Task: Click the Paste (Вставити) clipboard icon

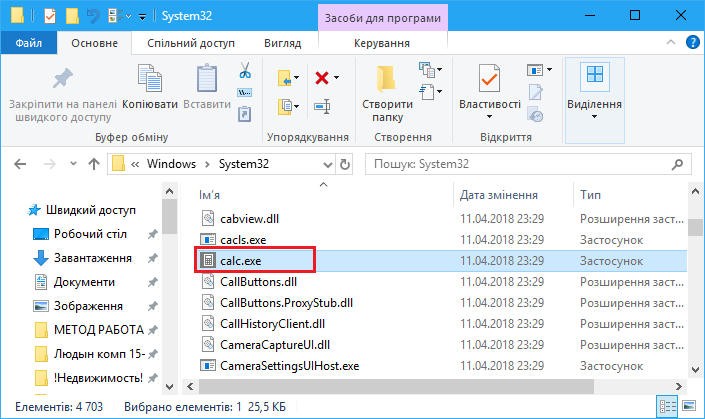Action: (207, 80)
